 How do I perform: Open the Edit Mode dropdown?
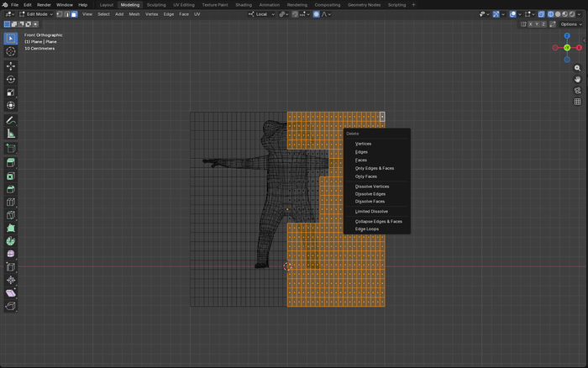(38, 14)
